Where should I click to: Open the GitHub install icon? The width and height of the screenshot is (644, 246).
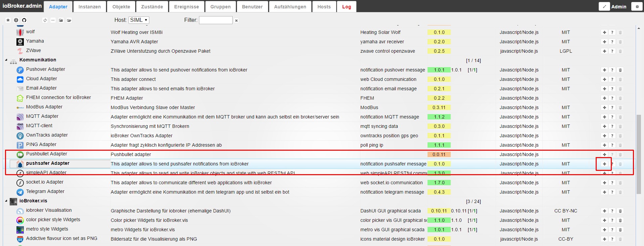tap(24, 20)
